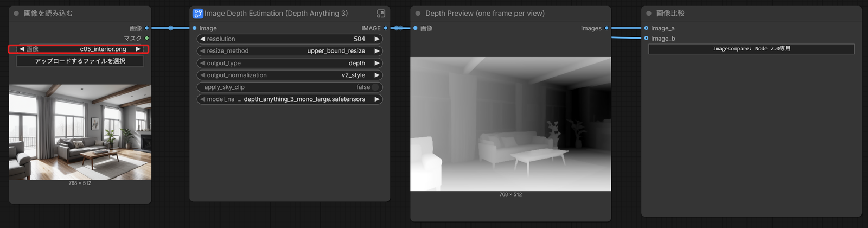
Task: Click Depth Preview (one frame per view) title
Action: click(x=485, y=14)
